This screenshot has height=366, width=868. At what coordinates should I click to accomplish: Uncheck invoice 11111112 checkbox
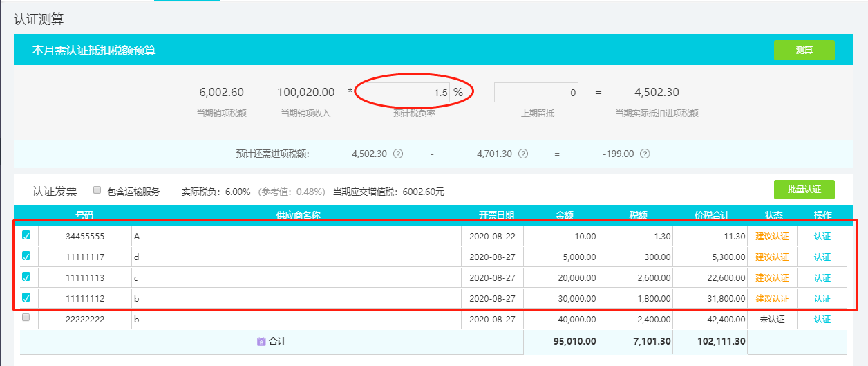click(x=26, y=298)
